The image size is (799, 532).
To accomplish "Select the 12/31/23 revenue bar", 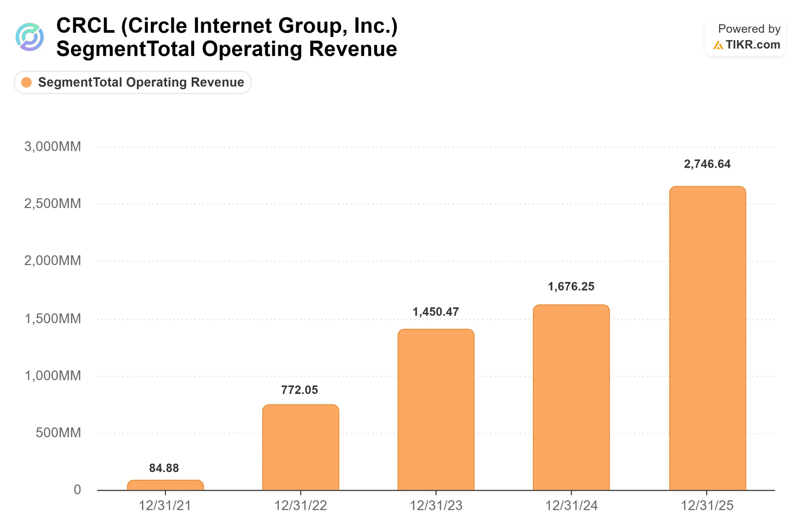I will coord(436,409).
